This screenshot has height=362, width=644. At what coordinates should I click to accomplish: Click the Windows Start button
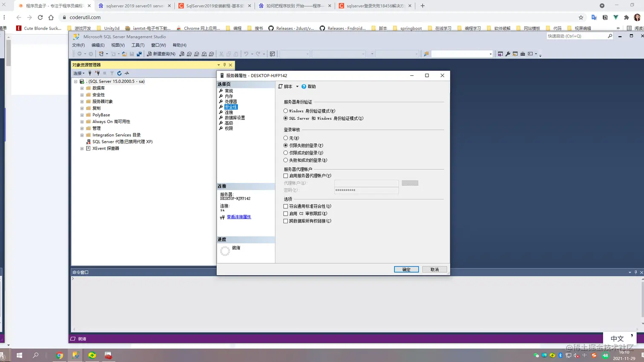(x=19, y=355)
